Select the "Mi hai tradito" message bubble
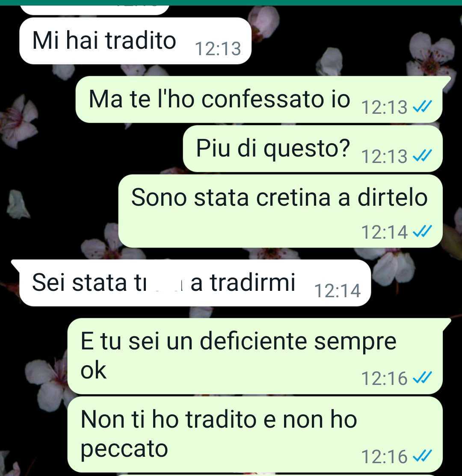Screen dimensions: 462x476 [135, 41]
